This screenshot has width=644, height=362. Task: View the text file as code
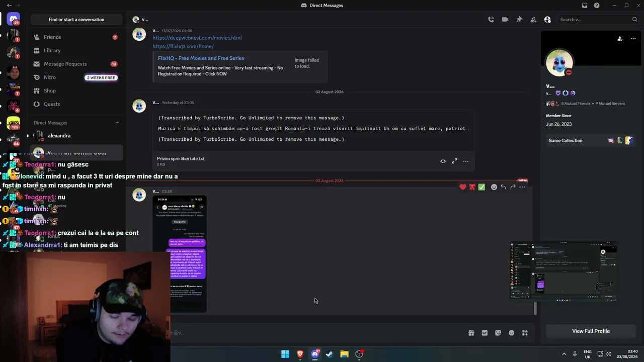(x=443, y=161)
